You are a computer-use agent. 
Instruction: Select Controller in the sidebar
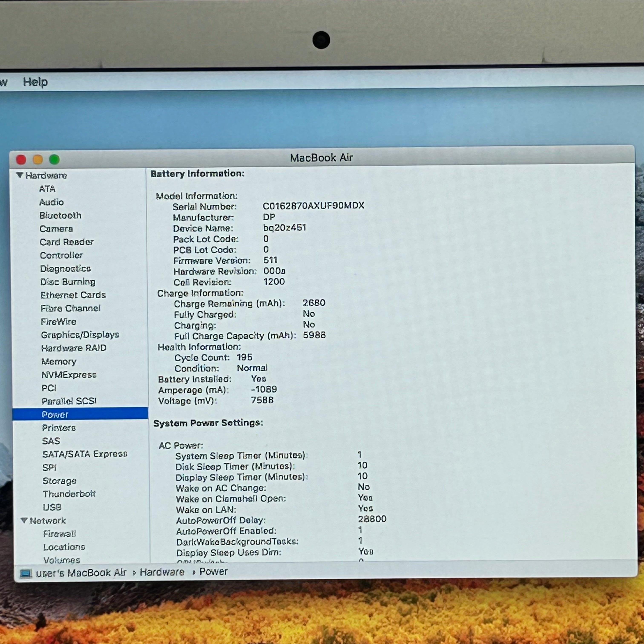click(x=61, y=255)
